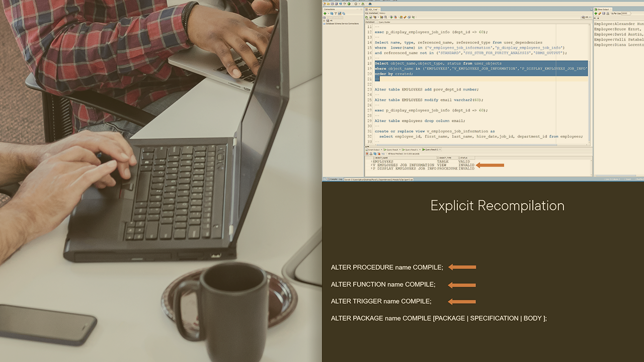Open the New Connection dropdown arrow
The width and height of the screenshot is (644, 362).
pos(329,14)
